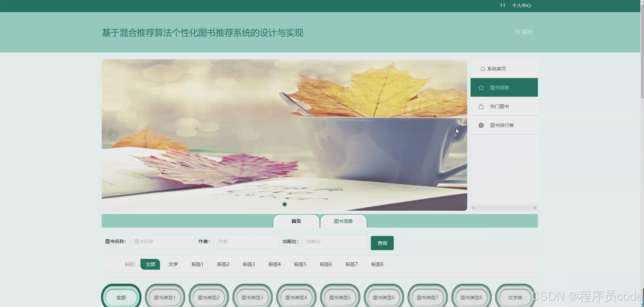The image size is (644, 307).
Task: Click the exclamation icon beside 图书排行榜
Action: [481, 125]
